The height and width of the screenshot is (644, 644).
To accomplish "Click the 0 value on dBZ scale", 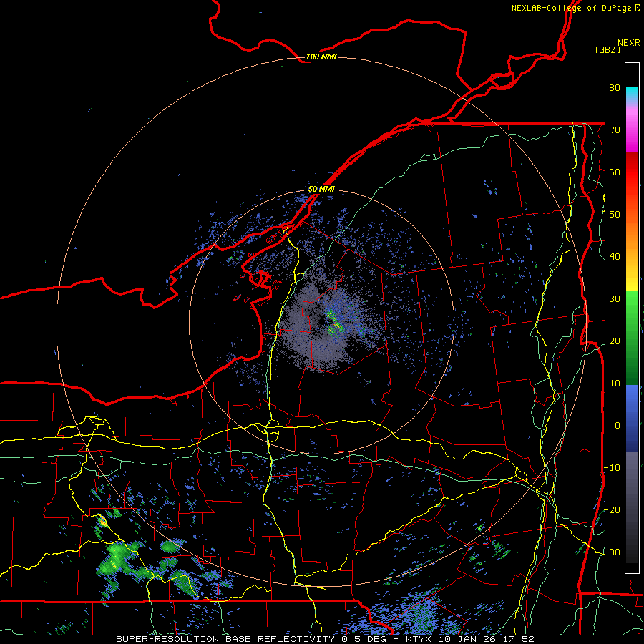I will (618, 426).
